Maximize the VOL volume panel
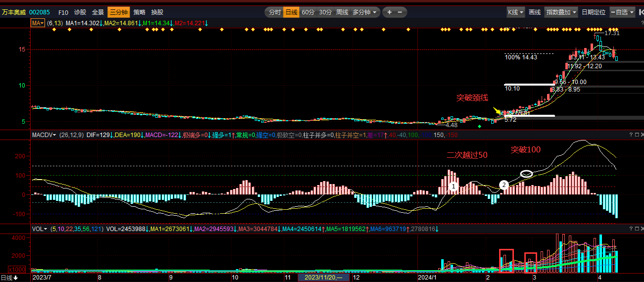This screenshot has height=282, width=644. (x=636, y=229)
